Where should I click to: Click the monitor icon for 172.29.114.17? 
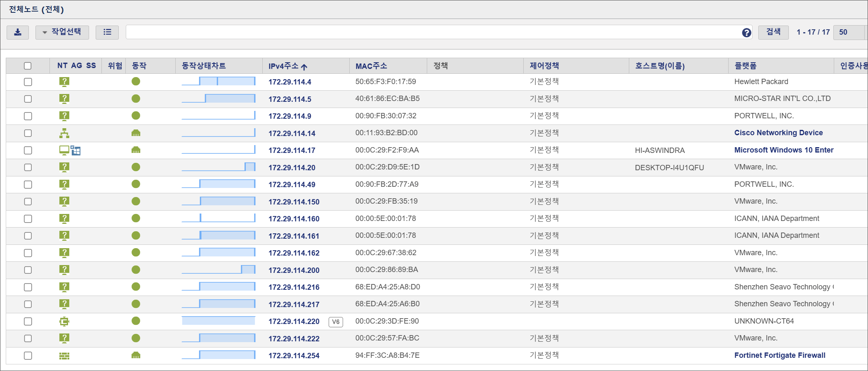[x=64, y=150]
